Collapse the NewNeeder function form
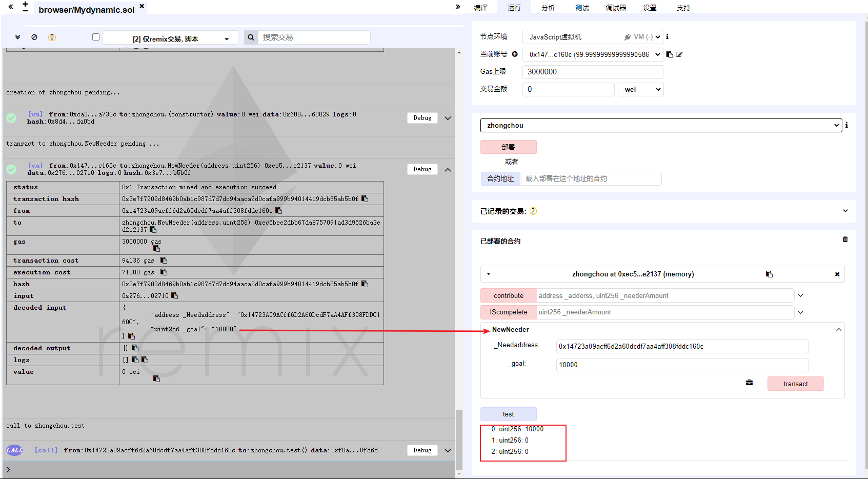The image size is (868, 479). pyautogui.click(x=839, y=330)
